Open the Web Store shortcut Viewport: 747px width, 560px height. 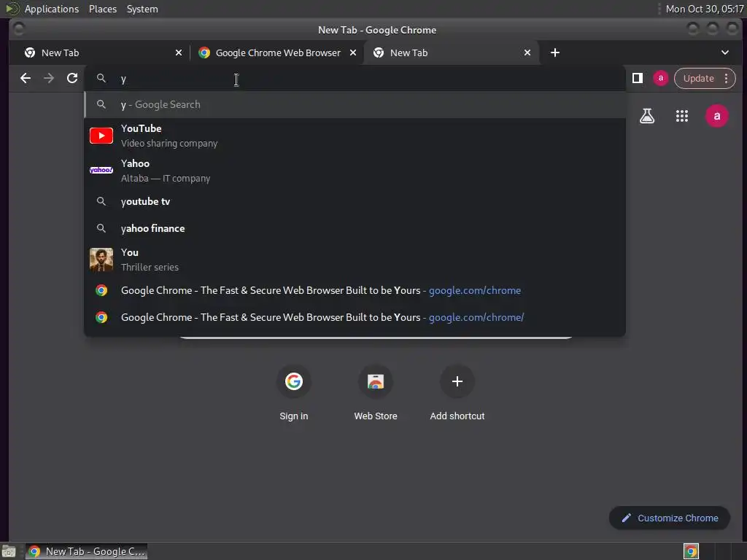[376, 393]
